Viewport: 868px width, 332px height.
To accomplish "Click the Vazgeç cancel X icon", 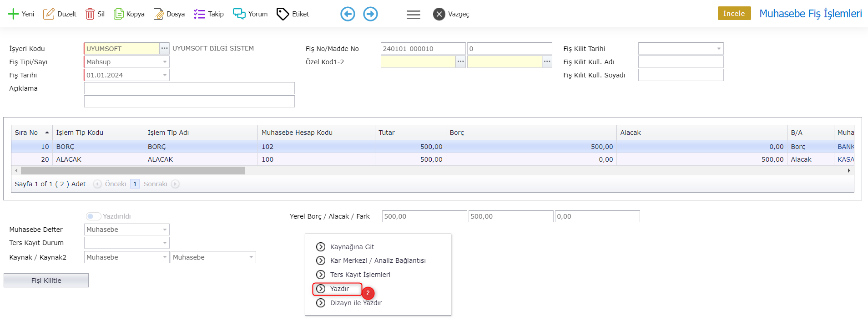I will point(439,14).
